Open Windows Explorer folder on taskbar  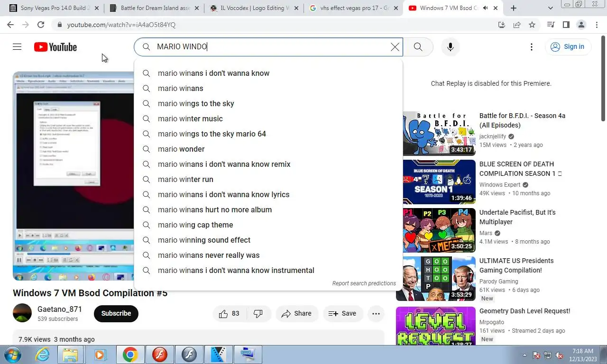tap(70, 355)
